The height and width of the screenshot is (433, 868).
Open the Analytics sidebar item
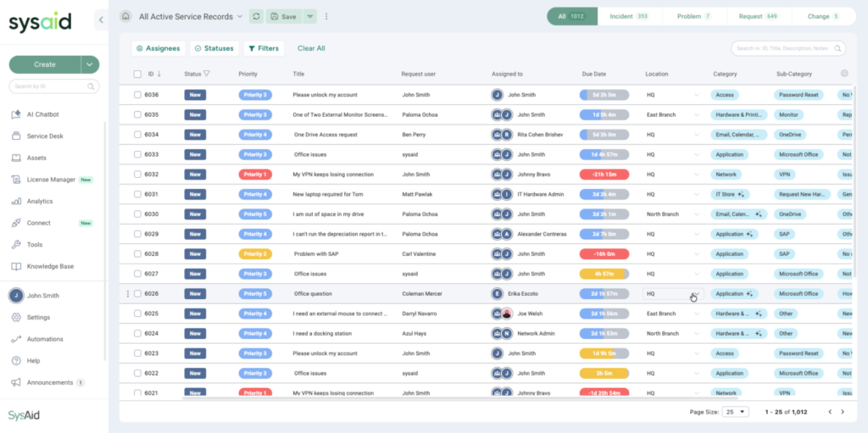point(39,202)
